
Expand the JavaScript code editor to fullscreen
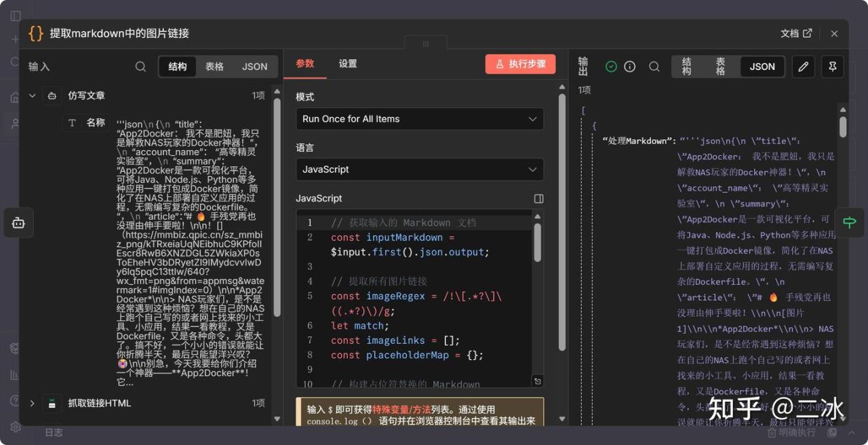538,199
